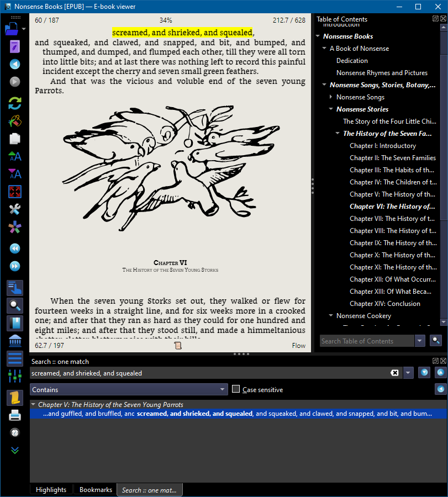Open Chapter VII in the contents tree

(392, 218)
